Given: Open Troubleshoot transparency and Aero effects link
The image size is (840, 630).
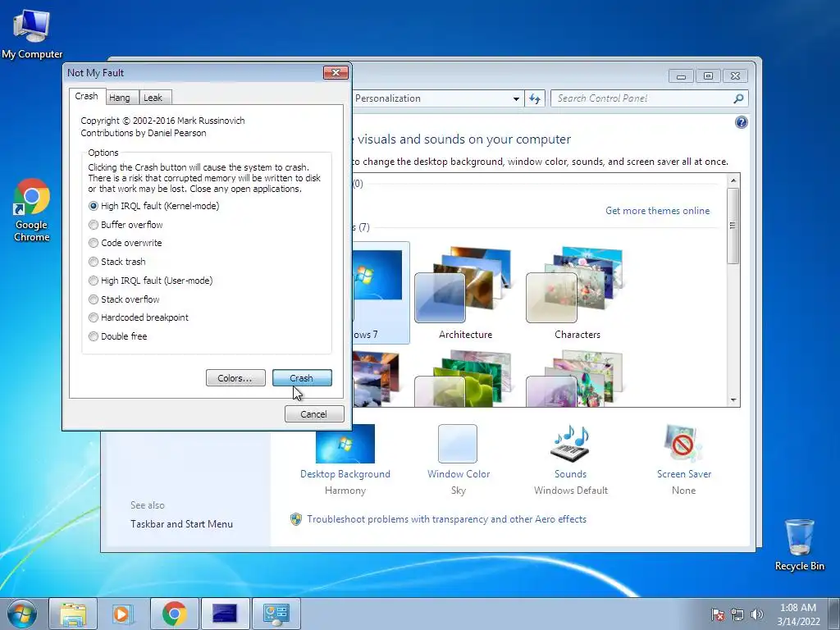Looking at the screenshot, I should [446, 519].
